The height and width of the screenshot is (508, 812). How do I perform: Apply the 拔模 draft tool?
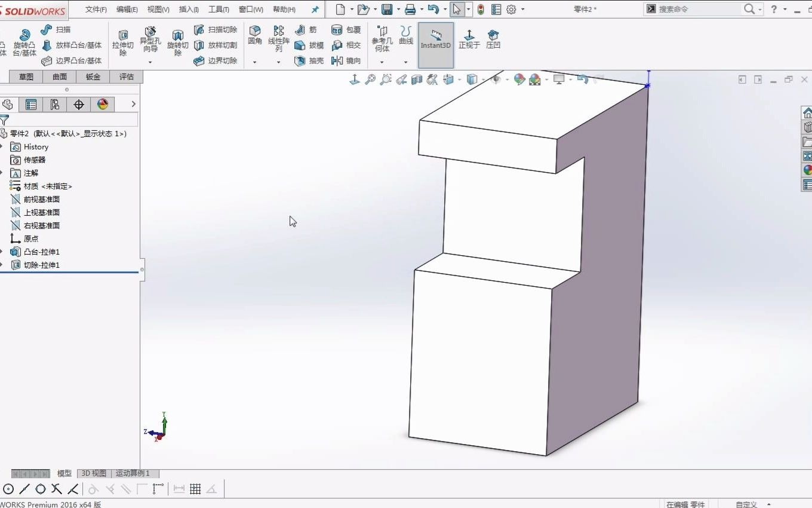[x=309, y=45]
